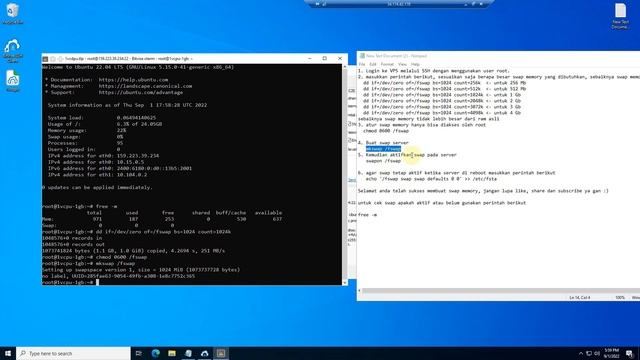Maximize the SSH terminal window
Viewport: 640px width, 360px height.
click(x=324, y=58)
